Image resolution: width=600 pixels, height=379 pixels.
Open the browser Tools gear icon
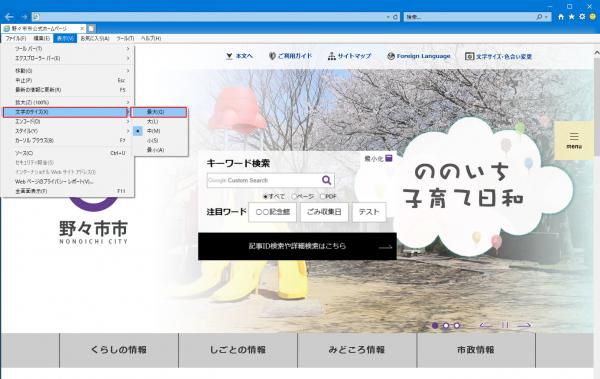pyautogui.click(x=582, y=17)
